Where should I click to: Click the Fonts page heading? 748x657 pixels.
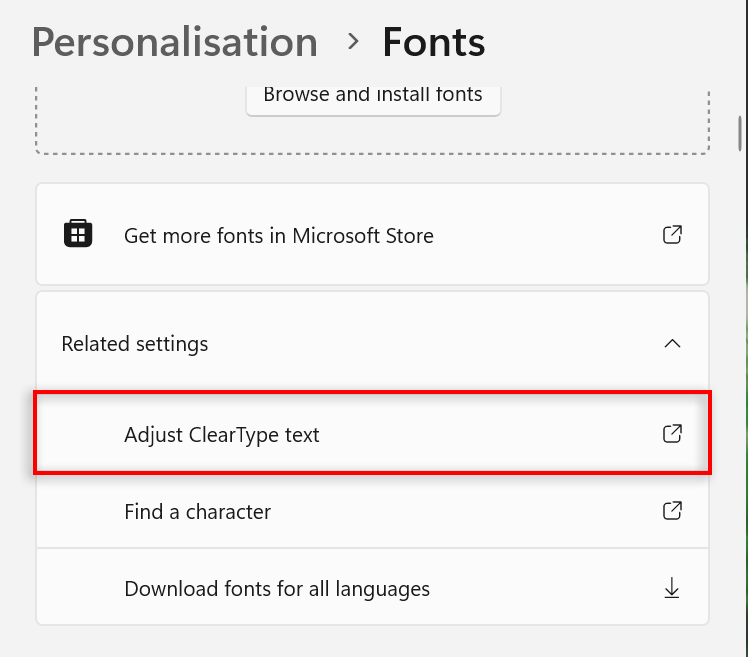pyautogui.click(x=434, y=42)
